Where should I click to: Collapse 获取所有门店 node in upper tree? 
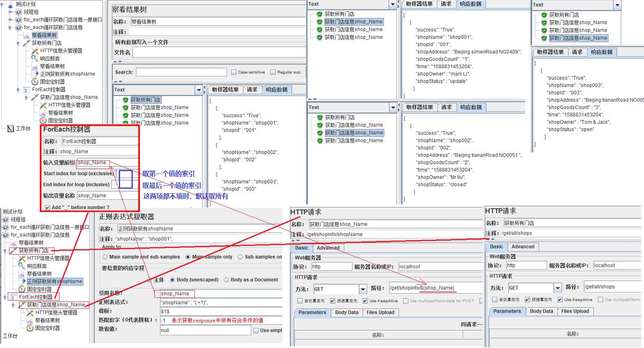click(x=18, y=43)
